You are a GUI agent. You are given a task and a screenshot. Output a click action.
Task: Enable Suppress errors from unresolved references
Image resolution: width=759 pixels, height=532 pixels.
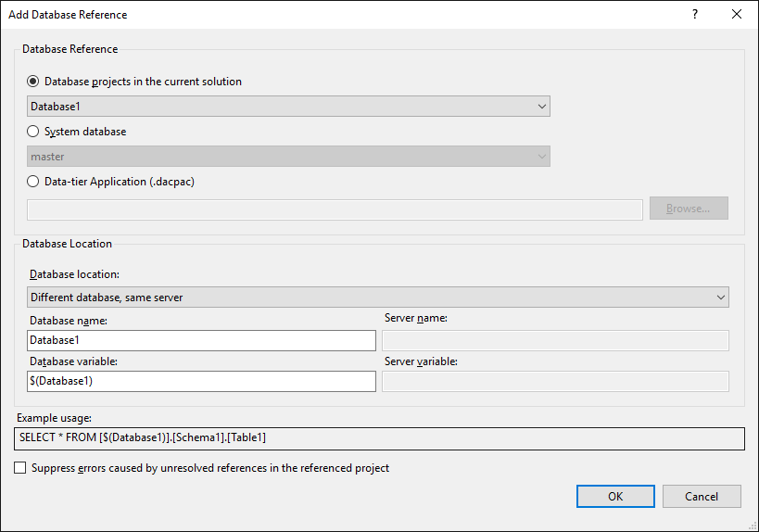[20, 468]
